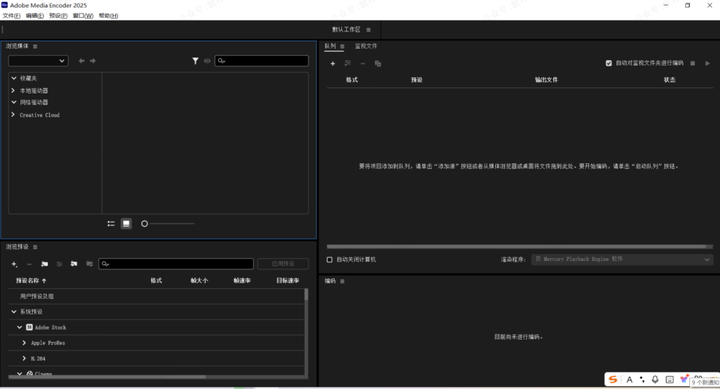This screenshot has height=389, width=720.
Task: Click the add source plus icon in Queue
Action: (332, 63)
